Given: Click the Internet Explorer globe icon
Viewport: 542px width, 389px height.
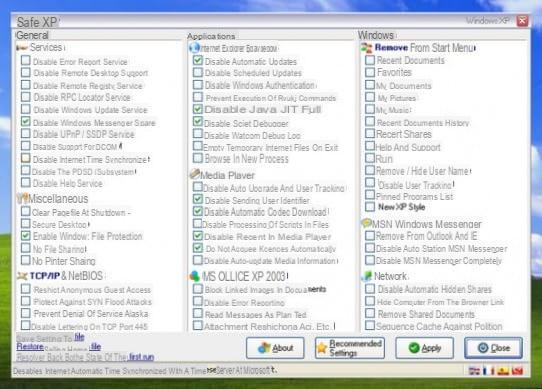Looking at the screenshot, I should pos(194,47).
